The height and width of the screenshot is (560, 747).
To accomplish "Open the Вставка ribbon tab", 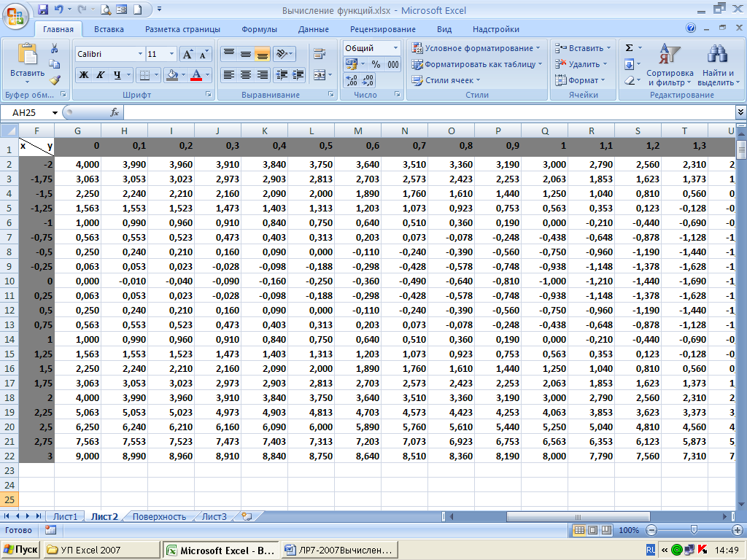I will [109, 29].
